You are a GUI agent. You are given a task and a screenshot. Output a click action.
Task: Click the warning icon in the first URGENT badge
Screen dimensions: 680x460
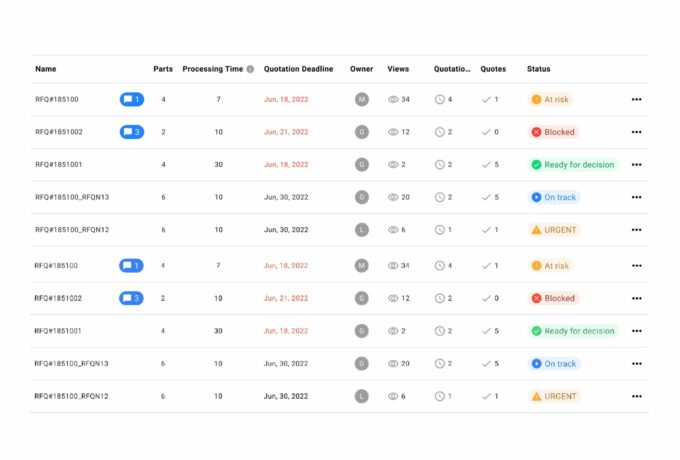point(536,230)
